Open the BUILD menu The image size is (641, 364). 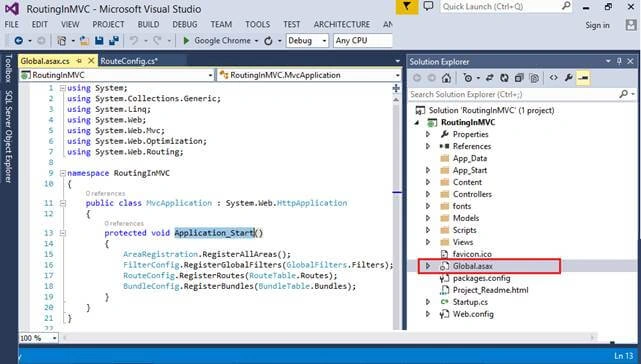pos(148,25)
